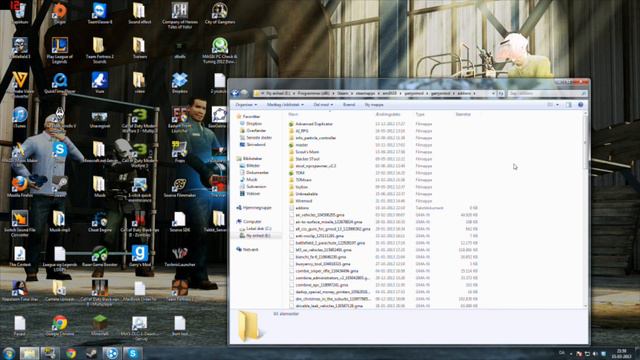Select Skrivebord in navigation pane
This screenshot has height=360, width=640.
point(256,144)
